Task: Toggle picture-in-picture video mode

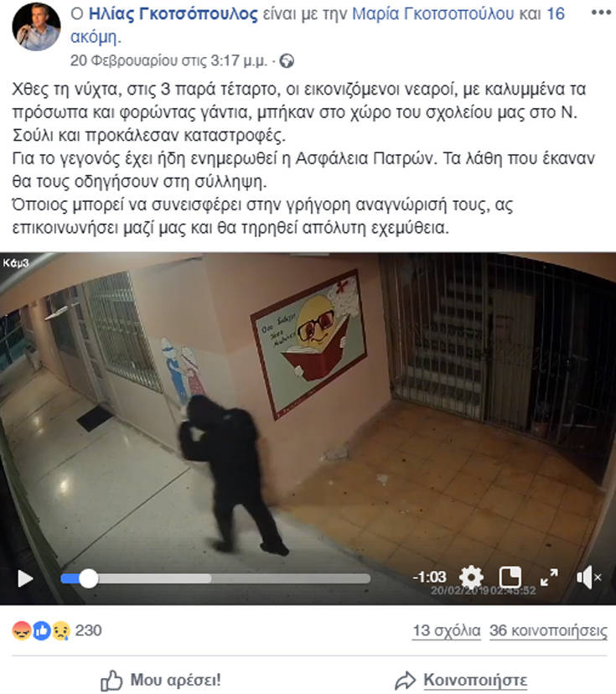Action: coord(510,577)
